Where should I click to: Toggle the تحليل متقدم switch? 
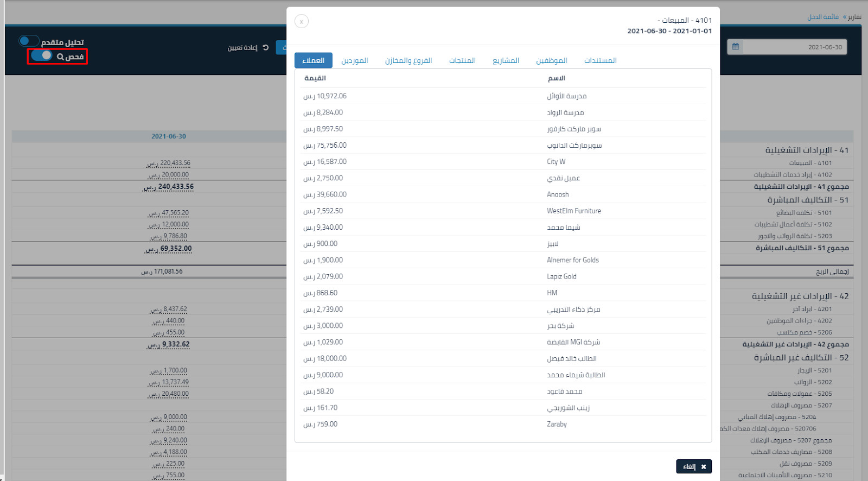point(29,41)
